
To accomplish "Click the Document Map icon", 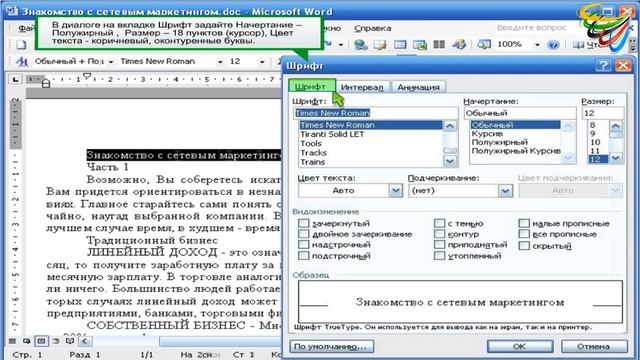I will point(484,44).
